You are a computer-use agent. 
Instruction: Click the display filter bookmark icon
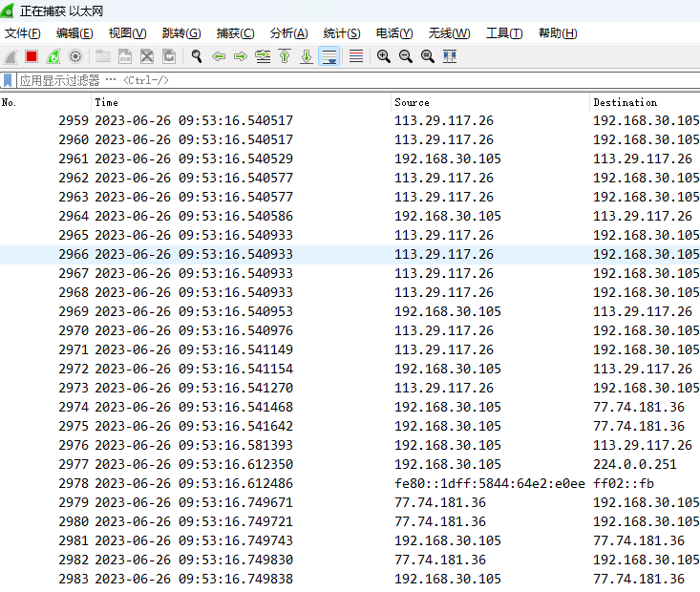tap(8, 80)
